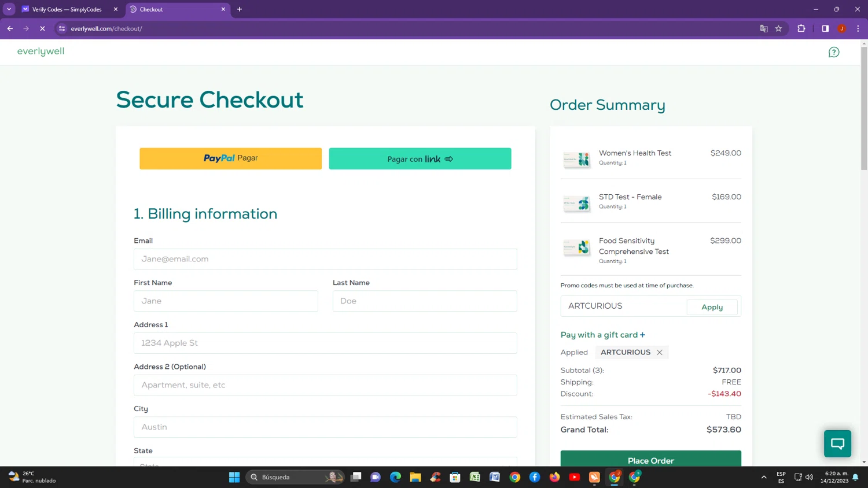Screen dimensions: 868x488
Task: Launch Firefox from taskbar
Action: tap(554, 477)
